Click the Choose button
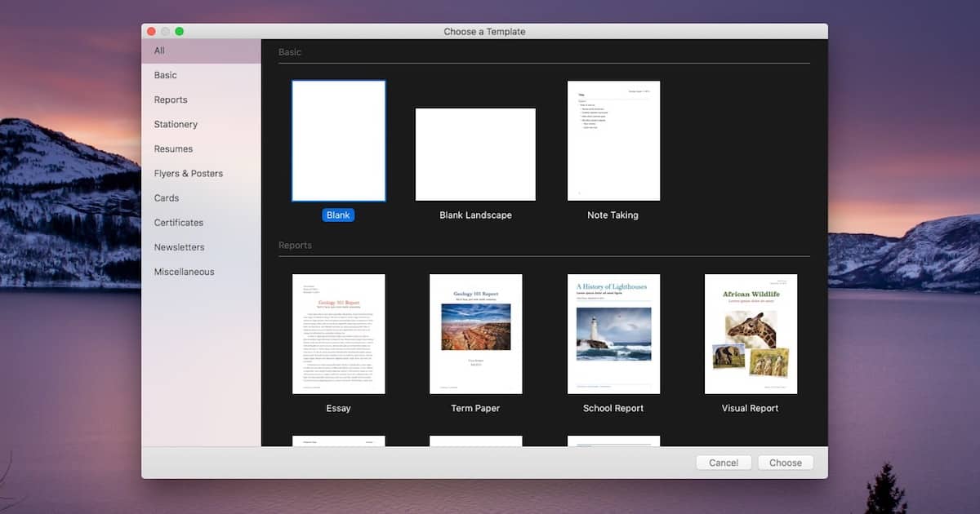 point(785,463)
